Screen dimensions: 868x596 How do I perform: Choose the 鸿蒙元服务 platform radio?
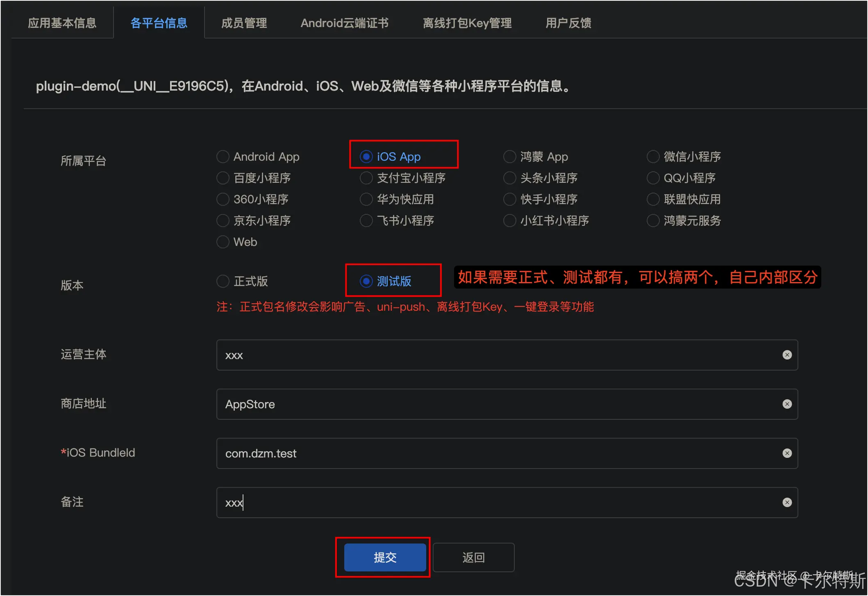(x=653, y=221)
